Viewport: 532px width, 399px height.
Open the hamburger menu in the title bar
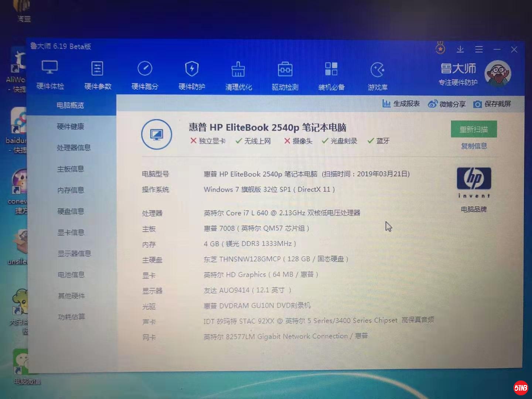click(x=479, y=49)
